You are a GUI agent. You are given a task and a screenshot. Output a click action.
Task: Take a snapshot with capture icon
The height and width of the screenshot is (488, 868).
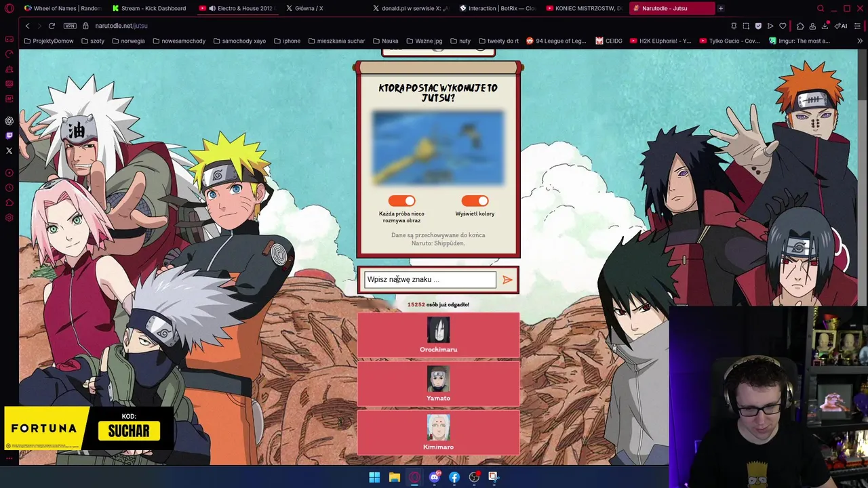coord(746,26)
